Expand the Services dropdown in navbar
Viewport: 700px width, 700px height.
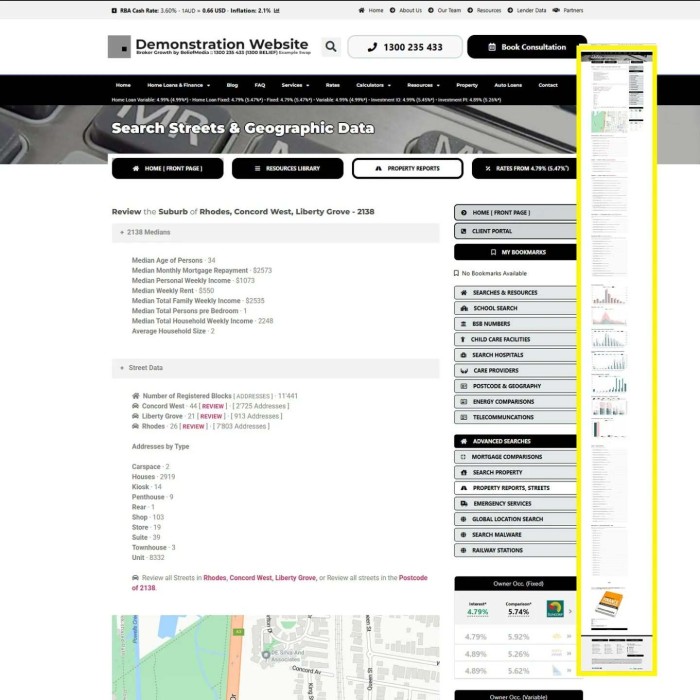click(x=295, y=85)
